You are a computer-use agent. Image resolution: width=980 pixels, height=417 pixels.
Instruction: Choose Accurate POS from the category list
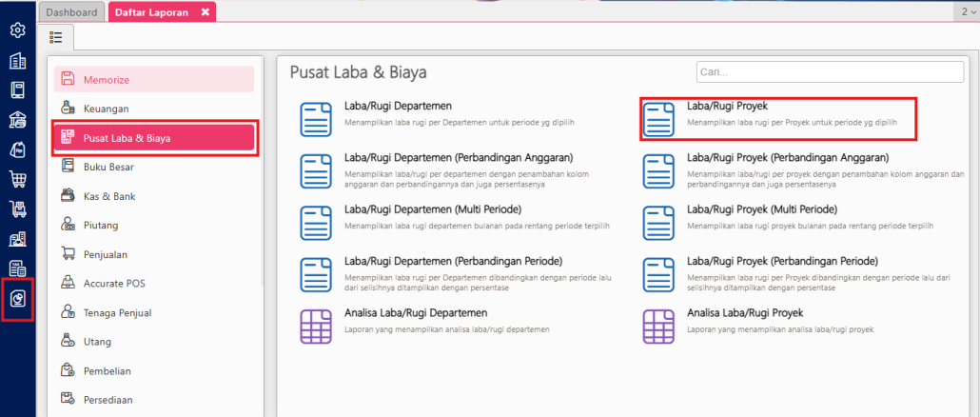(114, 283)
